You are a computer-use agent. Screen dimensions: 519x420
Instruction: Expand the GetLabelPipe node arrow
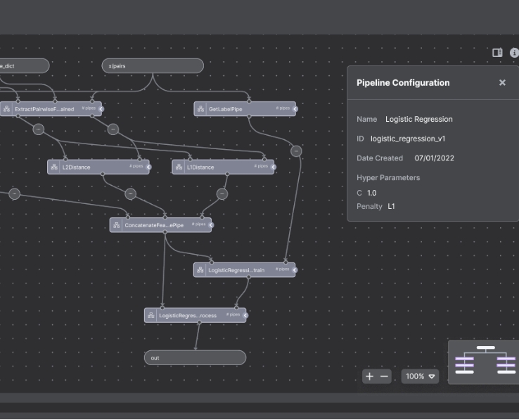coord(294,109)
